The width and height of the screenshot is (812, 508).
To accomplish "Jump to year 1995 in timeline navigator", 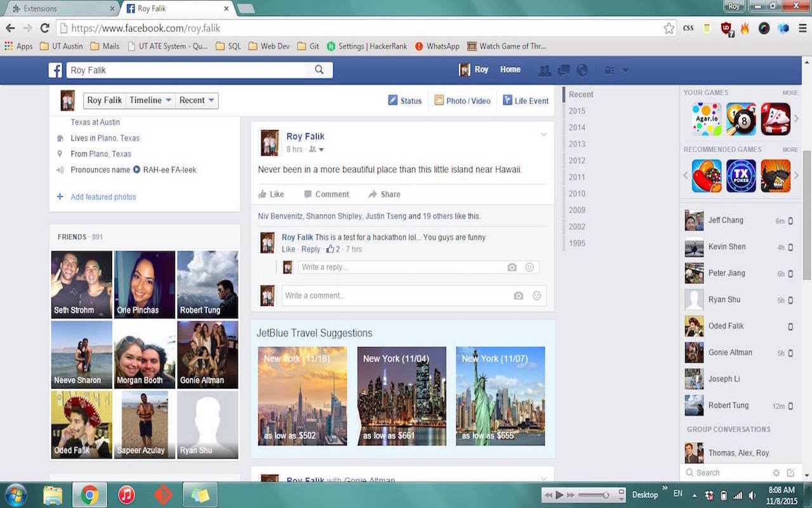I will click(577, 243).
